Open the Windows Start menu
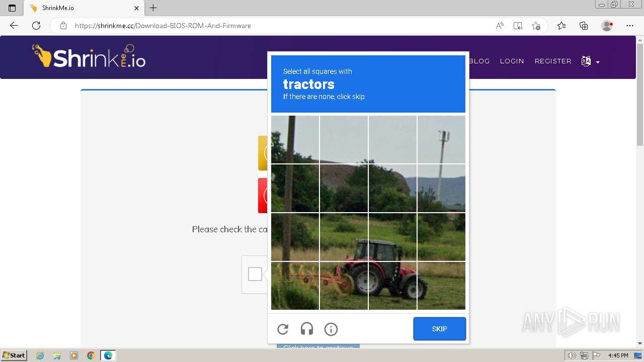 [x=14, y=355]
